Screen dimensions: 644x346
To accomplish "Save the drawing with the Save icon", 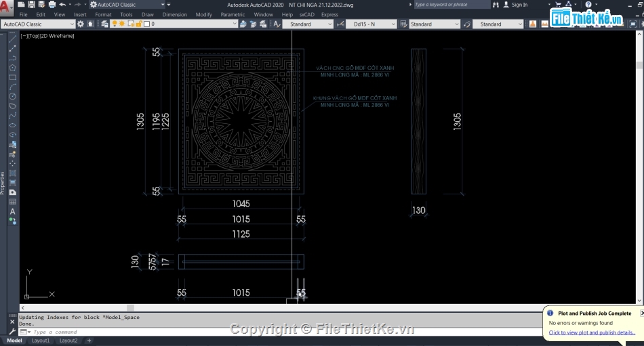I will click(32, 5).
